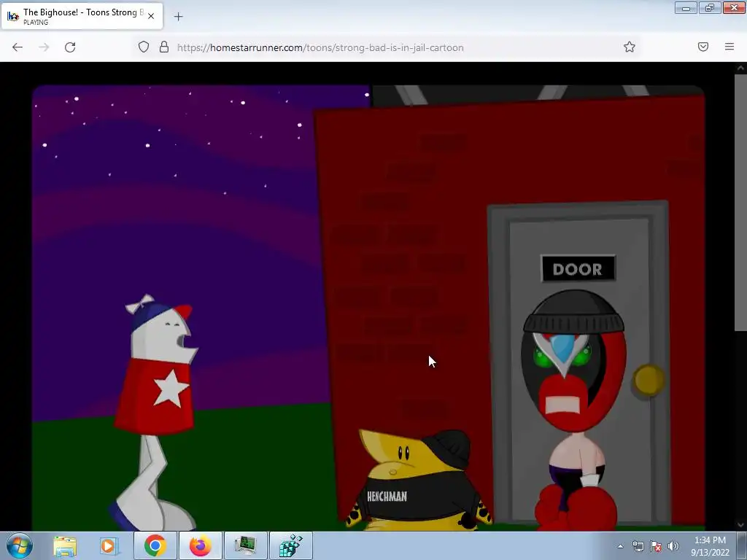Open the system monitor taskbar app

point(245,545)
